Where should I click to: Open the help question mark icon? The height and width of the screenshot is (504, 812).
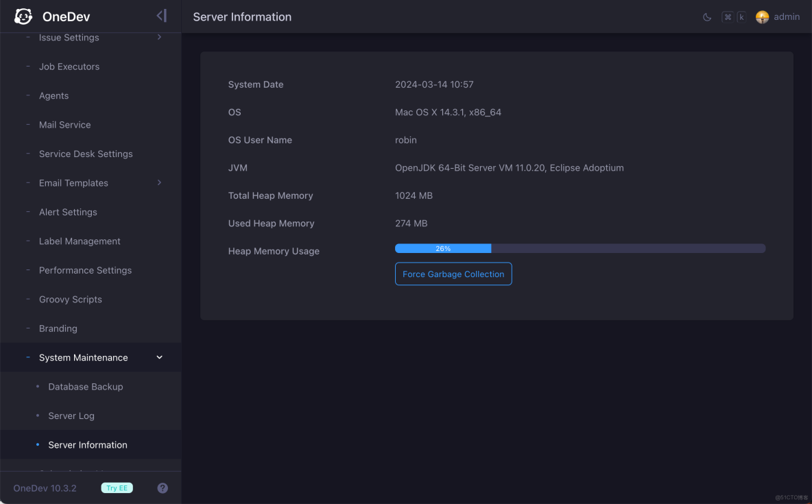pos(163,488)
